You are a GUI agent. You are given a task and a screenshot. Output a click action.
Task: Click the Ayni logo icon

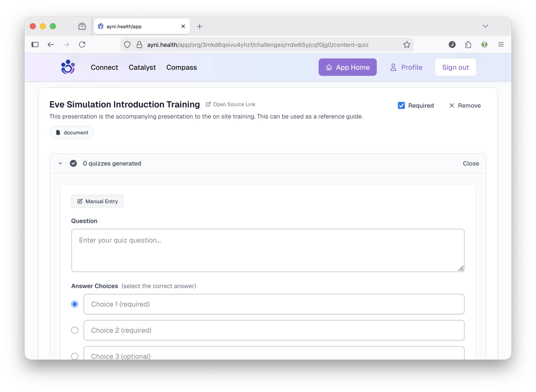[67, 67]
